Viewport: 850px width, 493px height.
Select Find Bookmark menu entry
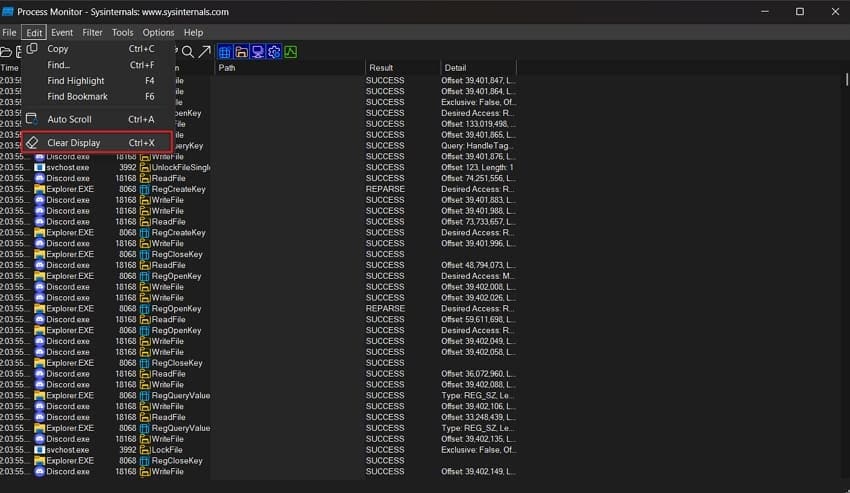click(98, 97)
